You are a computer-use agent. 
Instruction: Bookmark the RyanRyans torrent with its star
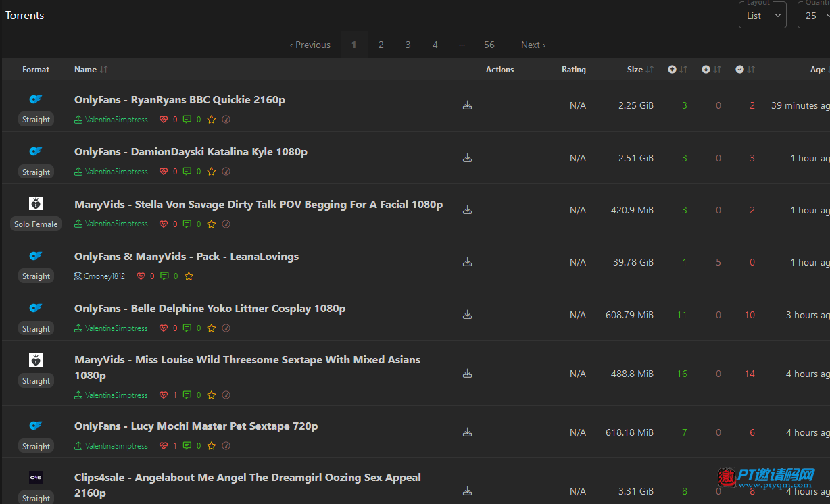[x=212, y=120]
